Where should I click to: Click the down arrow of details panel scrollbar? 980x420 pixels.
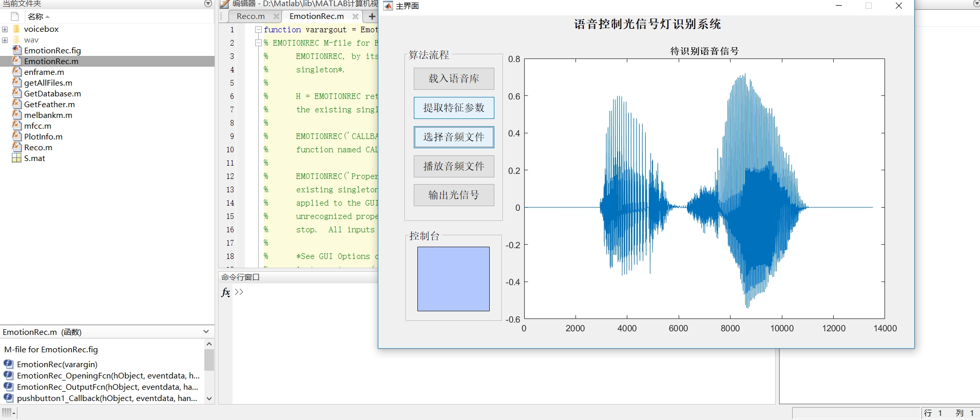point(209,398)
